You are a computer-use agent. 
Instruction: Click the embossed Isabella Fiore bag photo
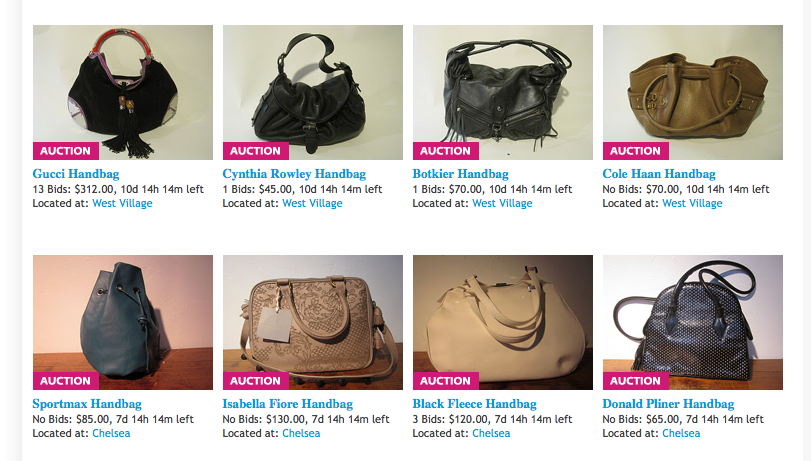tap(312, 322)
